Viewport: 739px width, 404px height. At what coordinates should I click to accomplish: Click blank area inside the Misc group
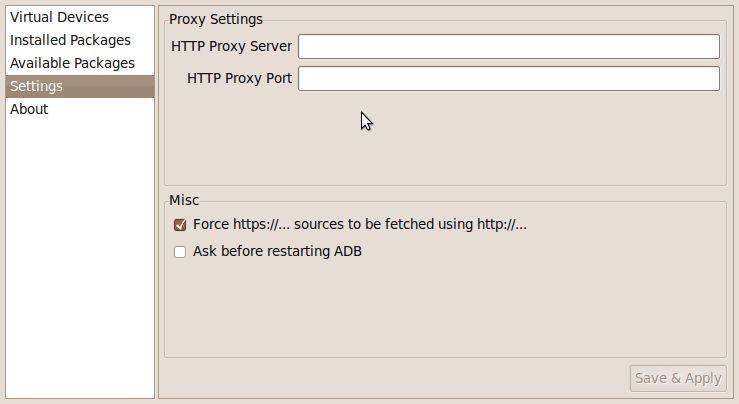(450, 310)
